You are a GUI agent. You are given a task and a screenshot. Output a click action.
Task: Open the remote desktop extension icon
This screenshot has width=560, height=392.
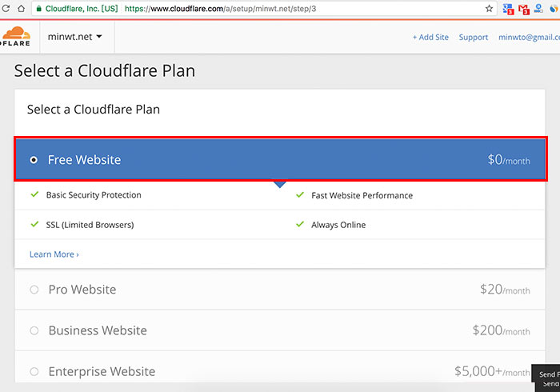[538, 9]
